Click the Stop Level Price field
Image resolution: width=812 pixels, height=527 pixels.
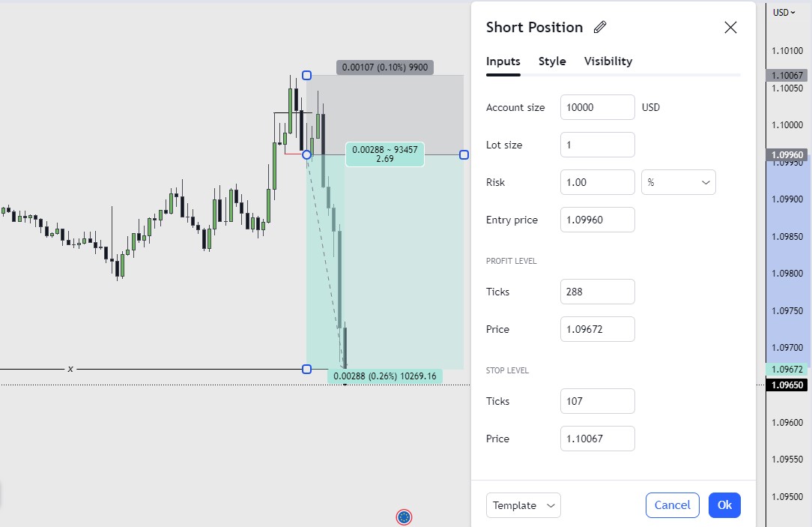tap(597, 439)
